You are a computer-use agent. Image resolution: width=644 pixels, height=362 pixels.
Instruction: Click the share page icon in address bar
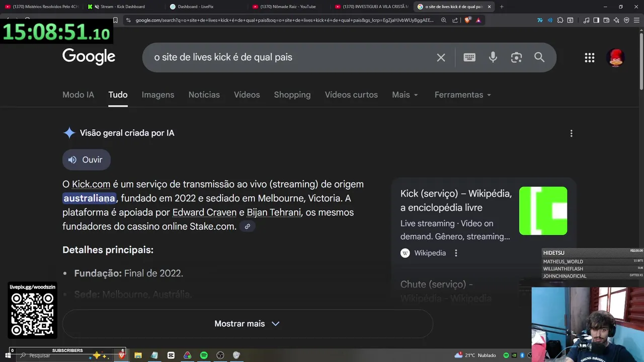tap(455, 20)
